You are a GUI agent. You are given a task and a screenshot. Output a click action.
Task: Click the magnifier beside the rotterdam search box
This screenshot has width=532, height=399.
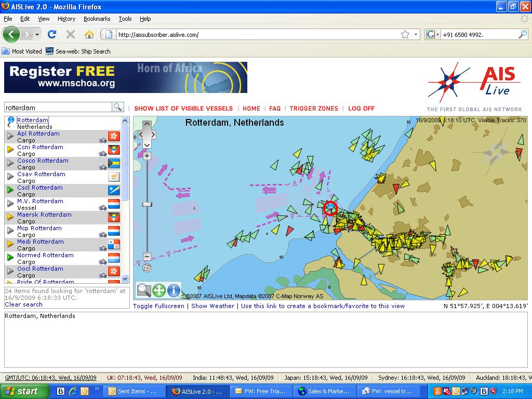[x=117, y=107]
